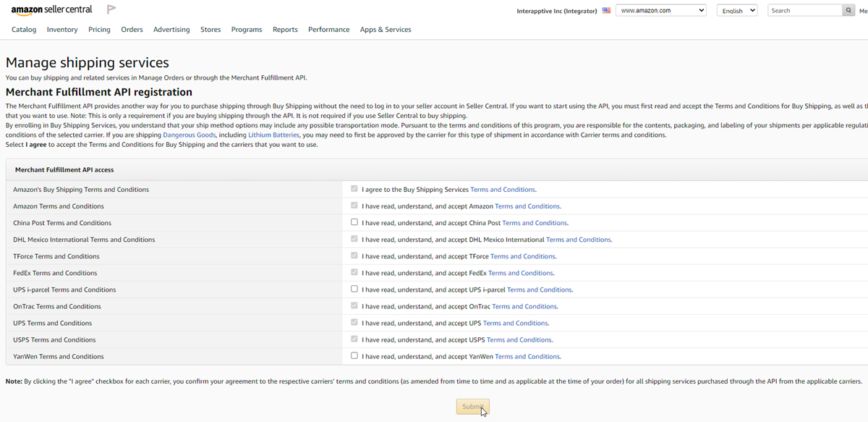Open the Advertising menu
Screen dimensions: 868x422
coord(171,30)
